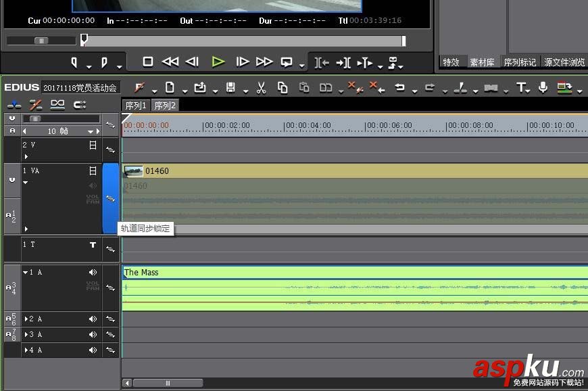Viewport: 588px width, 391px height.
Task: Mute audio on 2 A track
Action: click(x=93, y=319)
